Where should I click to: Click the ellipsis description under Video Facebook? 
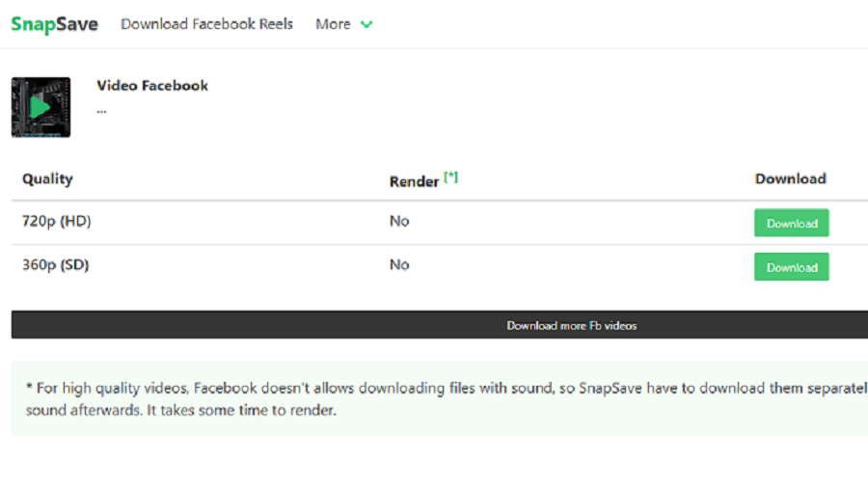click(101, 110)
